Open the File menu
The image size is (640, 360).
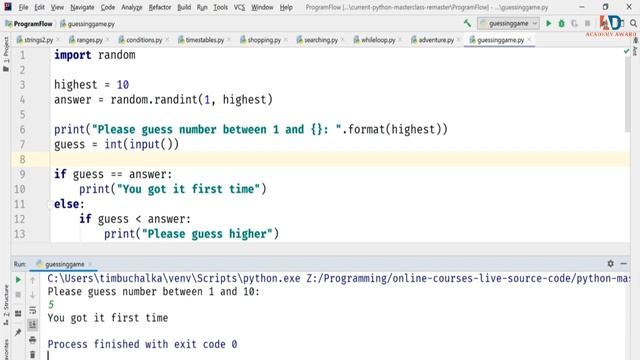click(23, 7)
